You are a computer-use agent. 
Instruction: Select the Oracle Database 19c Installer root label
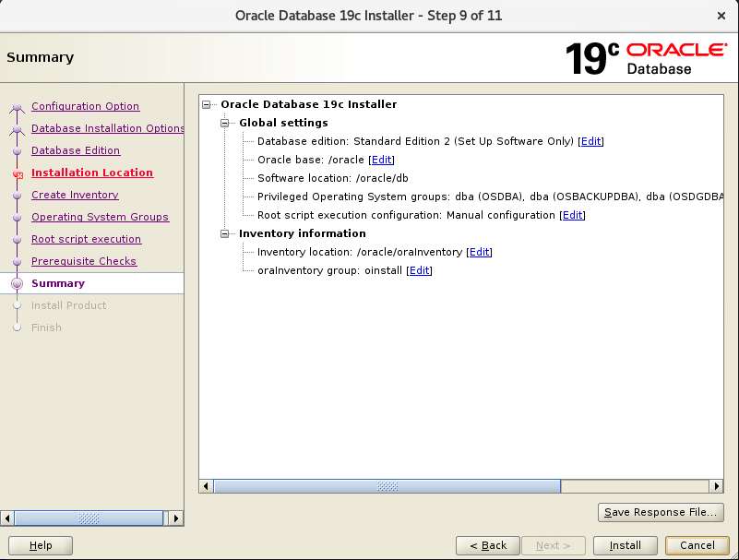[x=309, y=104]
